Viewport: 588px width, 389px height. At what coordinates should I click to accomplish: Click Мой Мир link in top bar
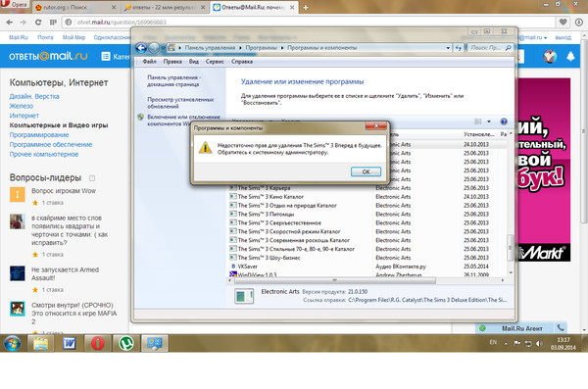(73, 37)
